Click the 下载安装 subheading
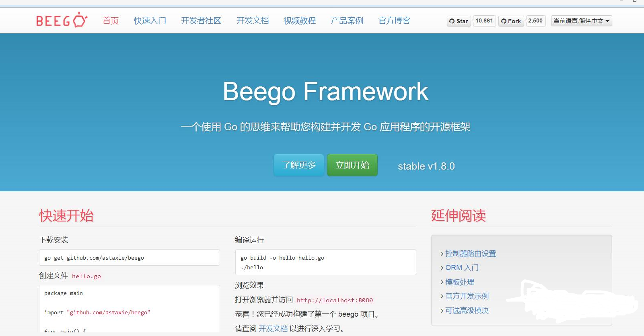644x336 pixels. point(53,240)
